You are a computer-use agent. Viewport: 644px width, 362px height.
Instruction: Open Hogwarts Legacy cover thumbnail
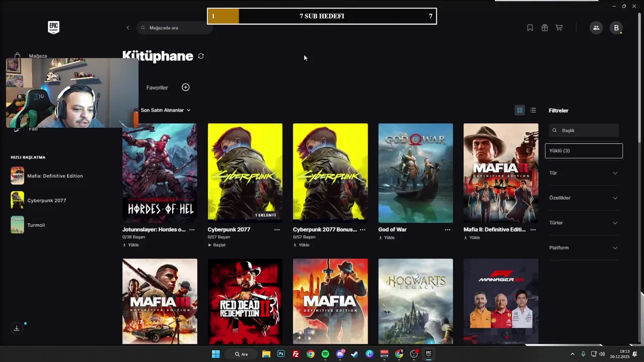click(x=416, y=302)
